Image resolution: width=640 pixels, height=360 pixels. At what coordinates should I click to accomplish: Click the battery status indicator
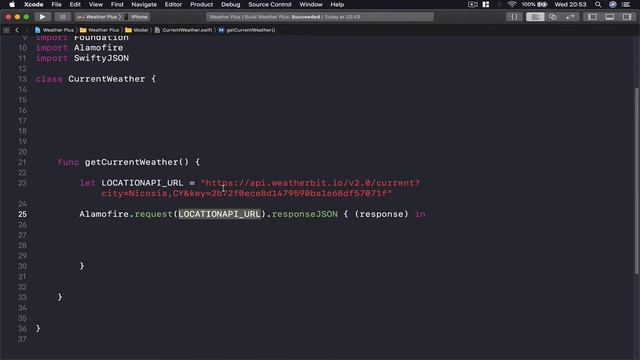534,4
